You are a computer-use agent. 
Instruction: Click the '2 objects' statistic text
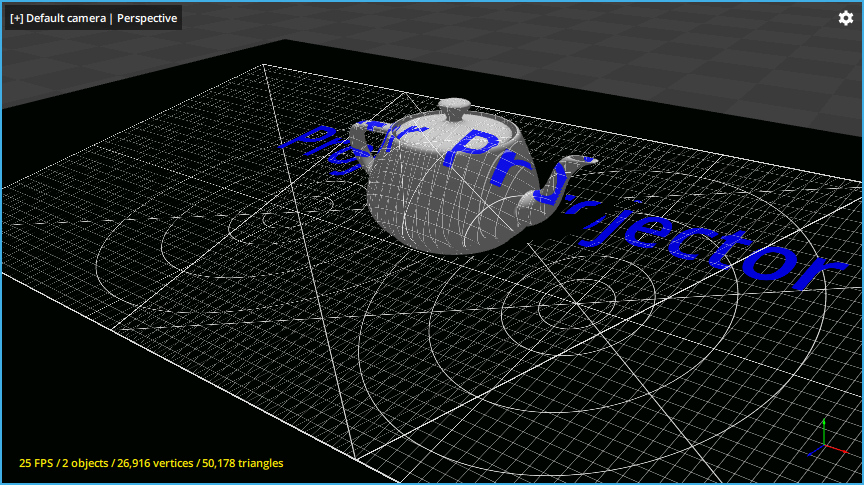[x=85, y=463]
